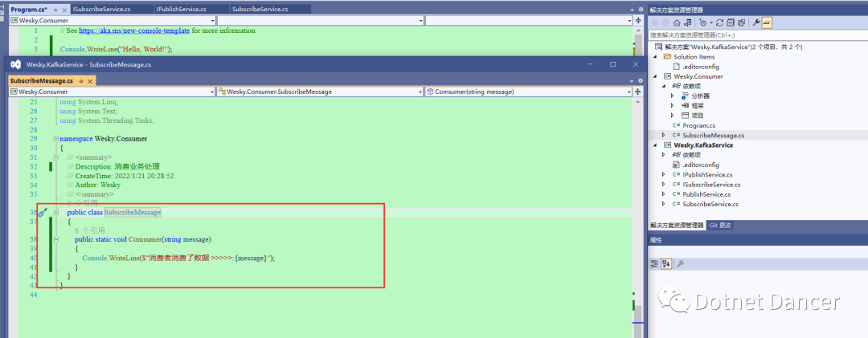
Task: Collapse the Wesky.KafkaService project node
Action: [x=657, y=145]
